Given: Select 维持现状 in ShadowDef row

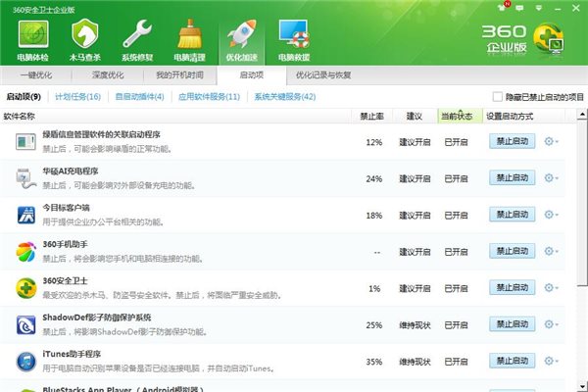Looking at the screenshot, I should pos(415,325).
